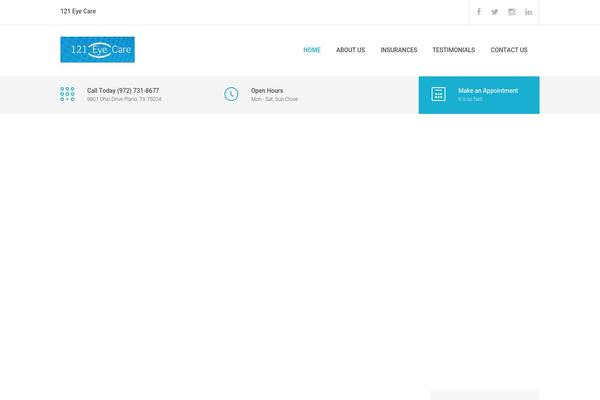This screenshot has width=600, height=400.
Task: Click the appointment calendar icon
Action: coord(439,94)
